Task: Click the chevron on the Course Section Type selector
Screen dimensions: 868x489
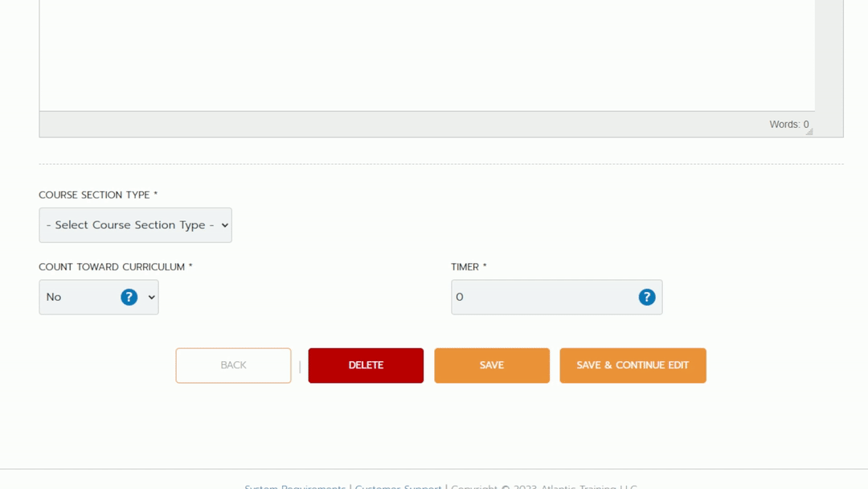Action: (x=224, y=225)
